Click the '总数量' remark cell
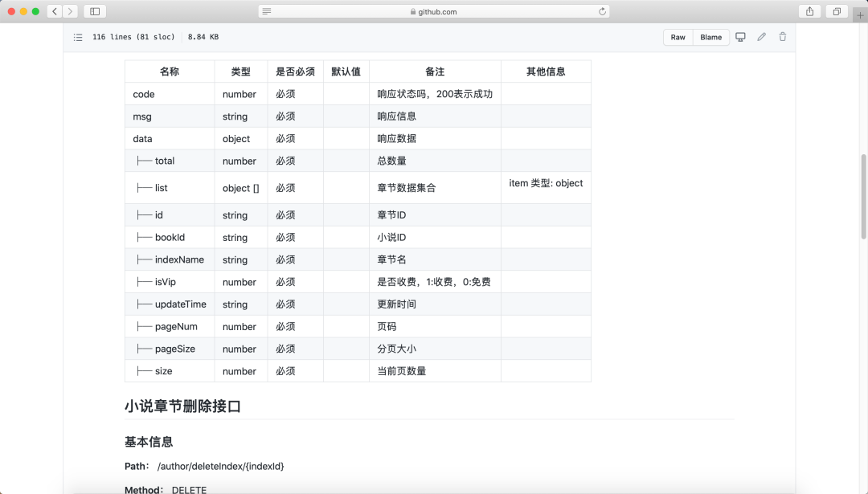The image size is (868, 494). [435, 161]
